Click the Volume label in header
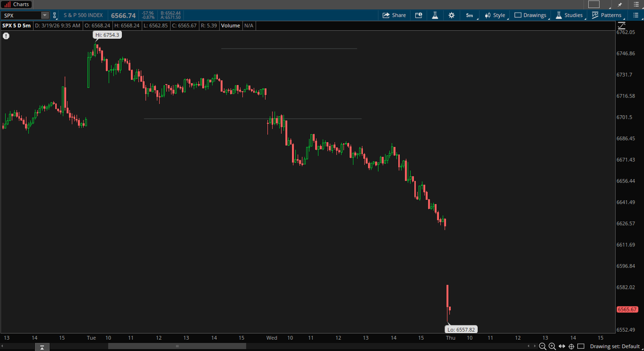This screenshot has width=644, height=351. [230, 25]
